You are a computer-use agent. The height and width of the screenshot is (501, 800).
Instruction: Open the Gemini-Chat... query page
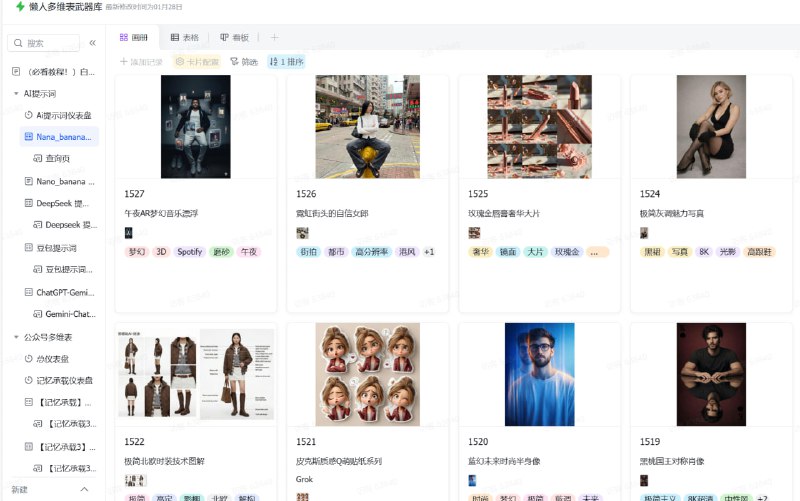tap(64, 314)
